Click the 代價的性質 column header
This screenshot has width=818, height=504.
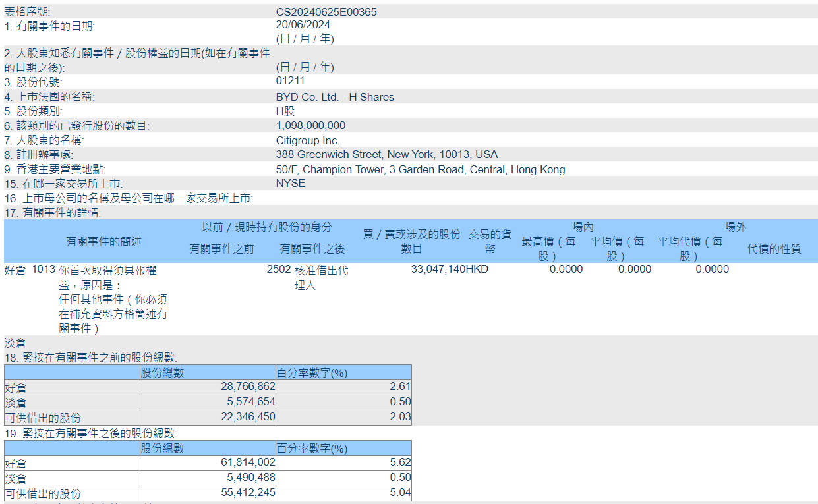pyautogui.click(x=774, y=249)
